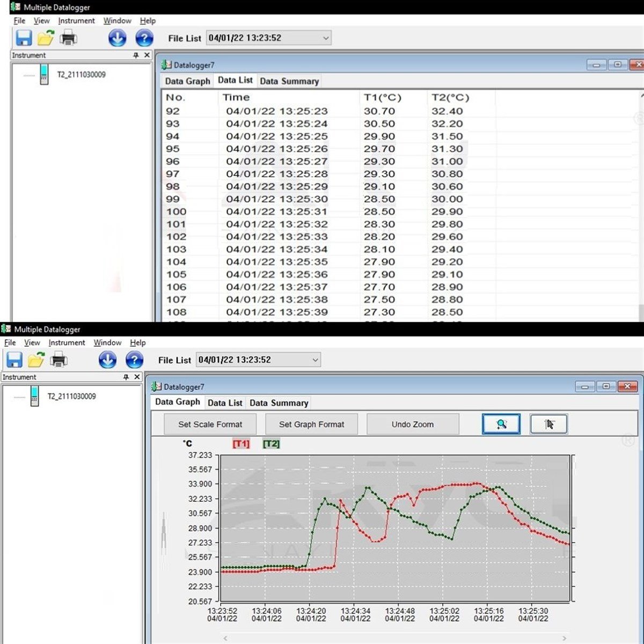Click the Open folder icon in the data list window
Viewport: 644px width, 644px height.
click(46, 38)
